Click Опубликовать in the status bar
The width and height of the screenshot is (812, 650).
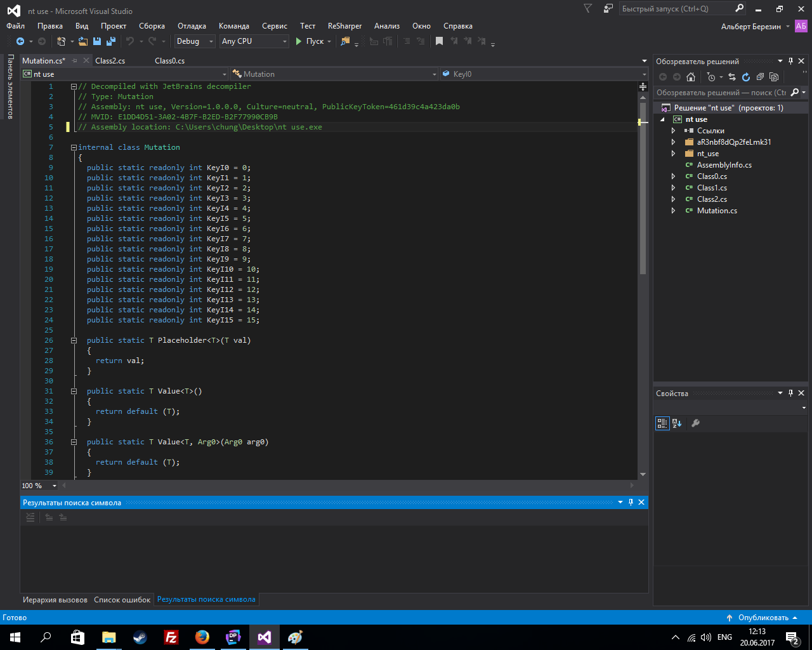tap(763, 618)
